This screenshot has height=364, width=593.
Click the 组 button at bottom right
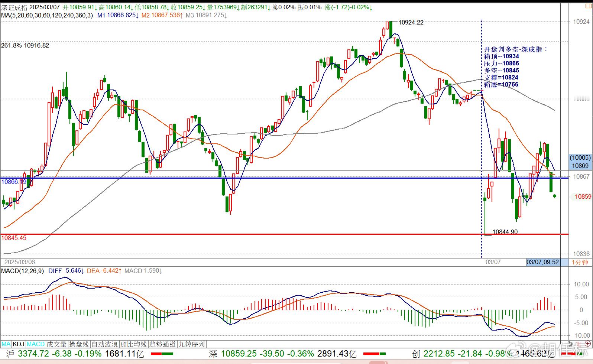pyautogui.click(x=579, y=344)
